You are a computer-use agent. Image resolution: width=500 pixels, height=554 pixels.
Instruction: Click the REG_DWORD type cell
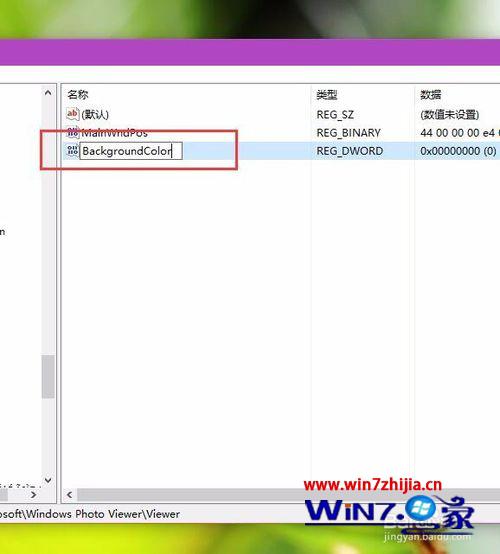tap(350, 151)
